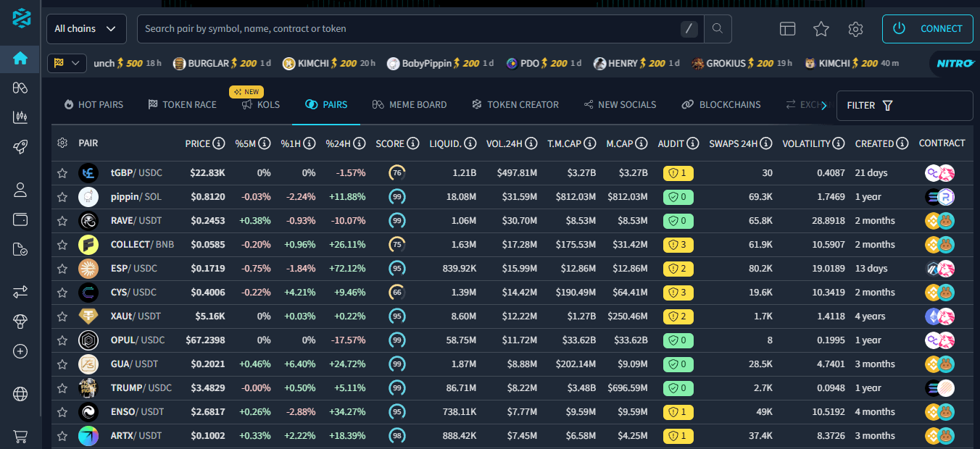The image size is (980, 449).
Task: Open the plus circle sidebar icon
Action: 20,351
